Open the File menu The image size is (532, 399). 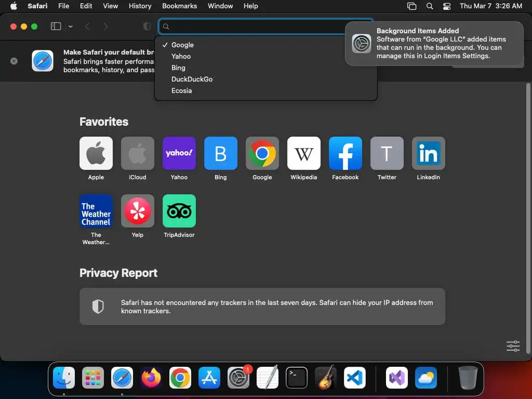(x=63, y=6)
